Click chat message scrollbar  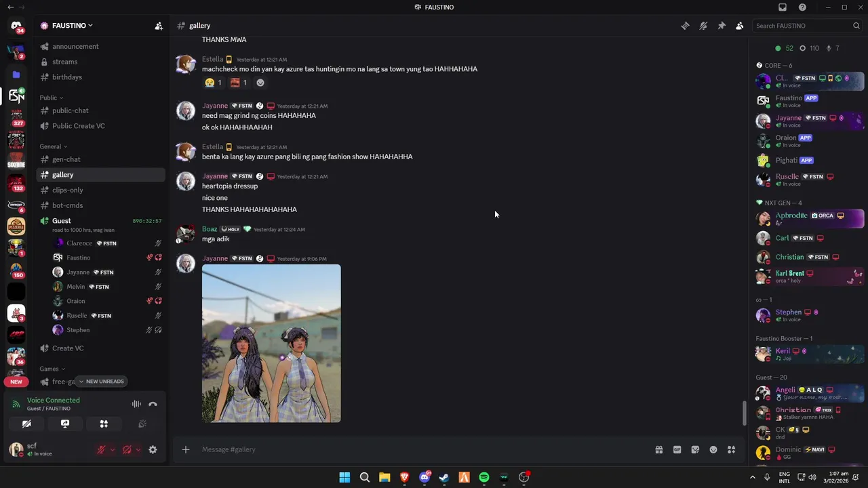[x=744, y=413]
